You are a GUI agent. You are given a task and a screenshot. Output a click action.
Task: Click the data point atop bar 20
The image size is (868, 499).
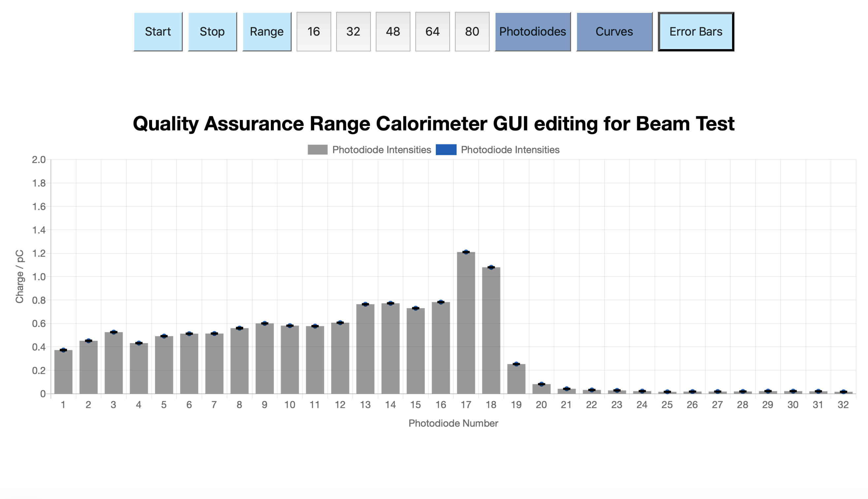541,384
